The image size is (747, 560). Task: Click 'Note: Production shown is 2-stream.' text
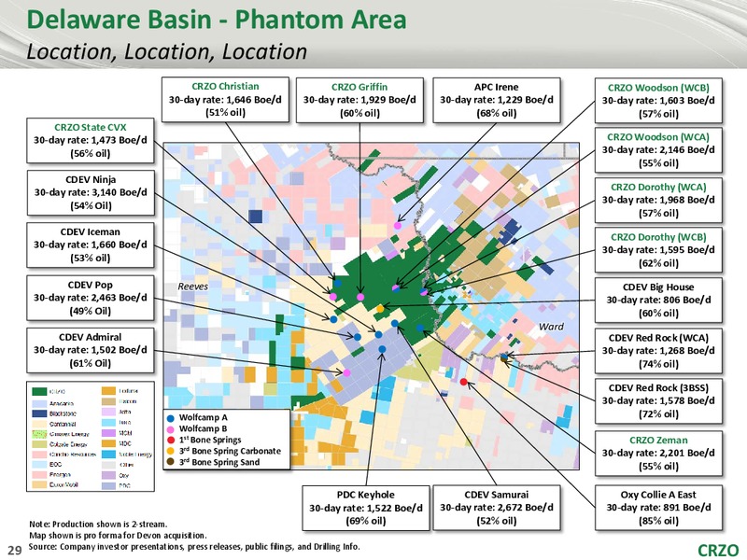click(x=98, y=525)
